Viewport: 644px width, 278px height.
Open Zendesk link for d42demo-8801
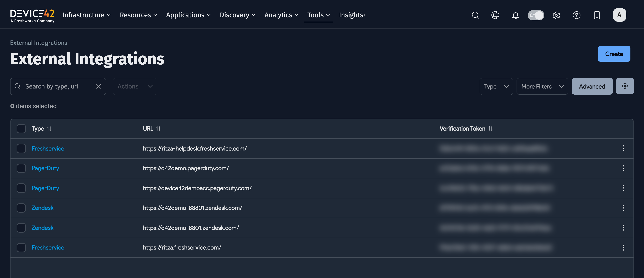[x=43, y=227]
